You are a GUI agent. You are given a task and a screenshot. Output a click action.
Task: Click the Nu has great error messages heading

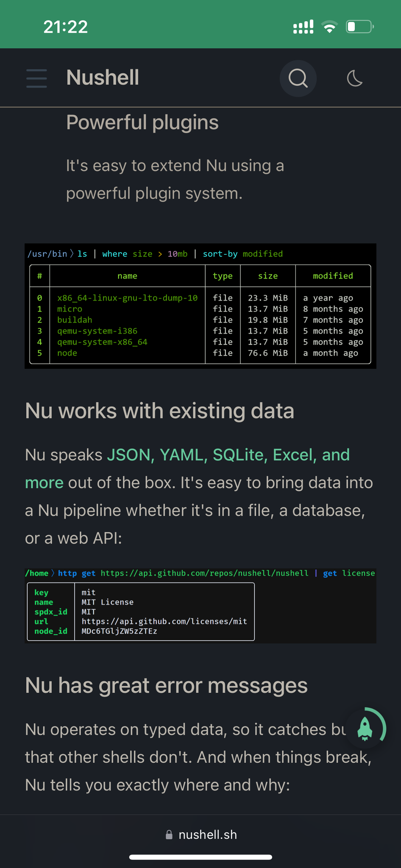pyautogui.click(x=166, y=686)
